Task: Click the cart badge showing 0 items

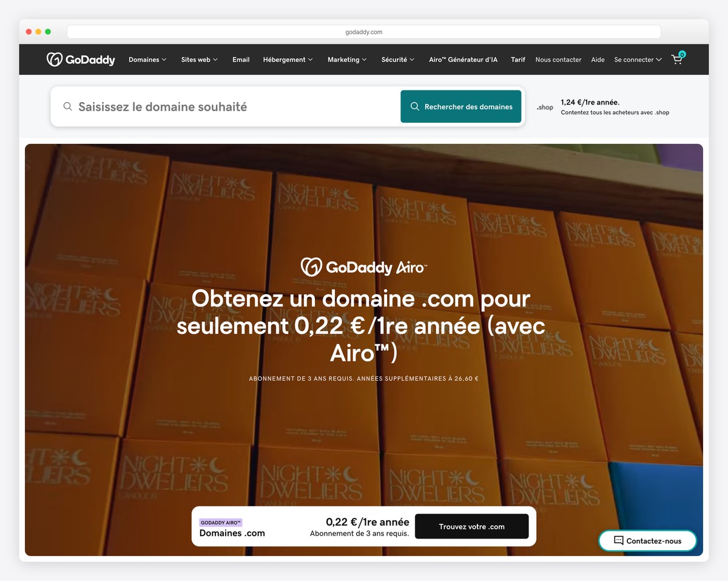Action: (x=683, y=53)
